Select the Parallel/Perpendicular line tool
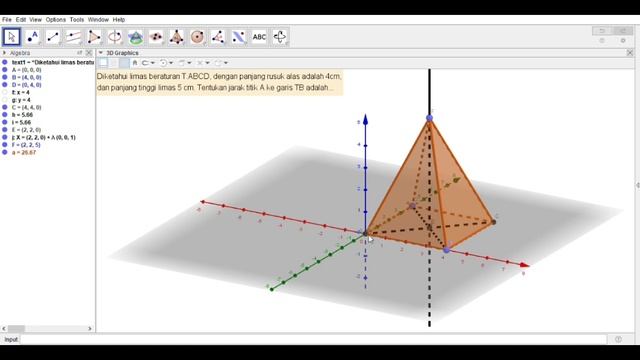640x360 pixels. pos(73,37)
